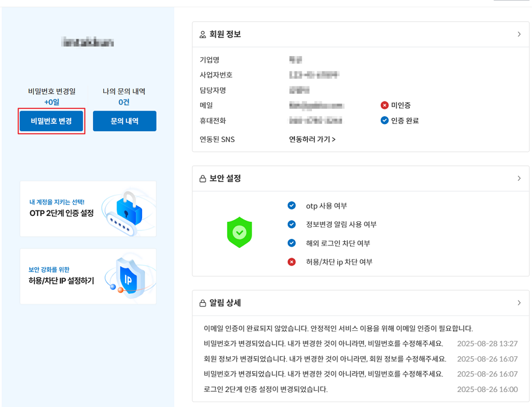The width and height of the screenshot is (532, 407).
Task: Open 허용/차단 IP 설정하기 banner
Action: [88, 276]
